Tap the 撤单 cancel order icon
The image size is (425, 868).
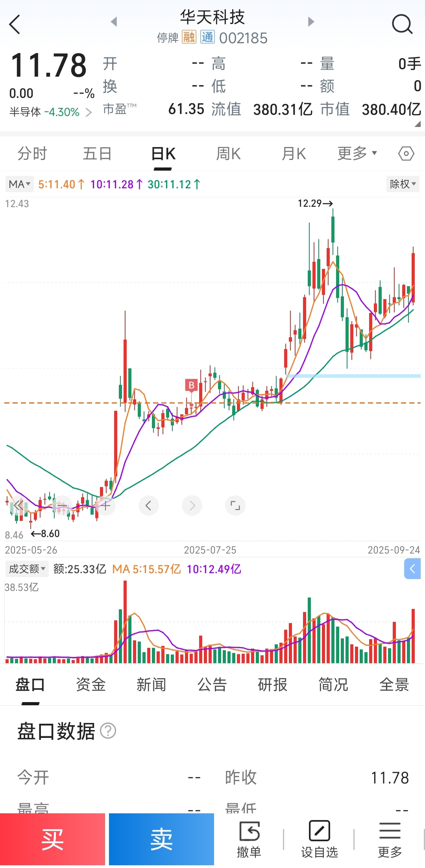(x=249, y=839)
